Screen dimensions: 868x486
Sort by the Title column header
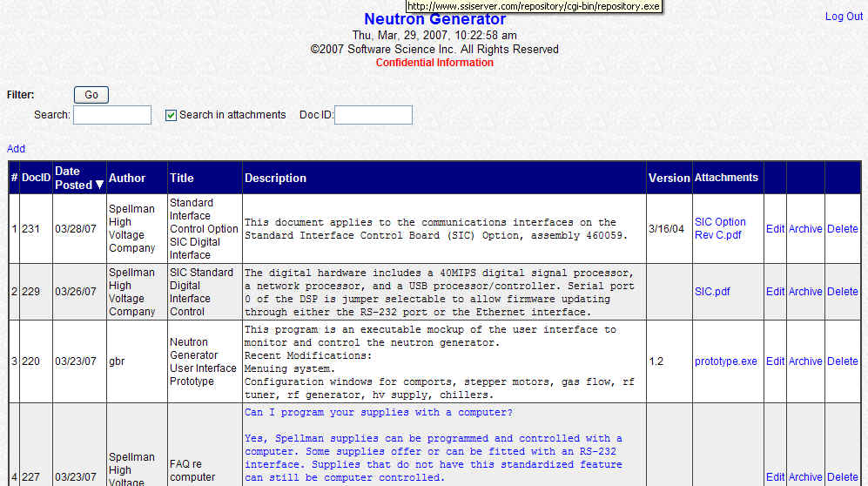tap(182, 178)
